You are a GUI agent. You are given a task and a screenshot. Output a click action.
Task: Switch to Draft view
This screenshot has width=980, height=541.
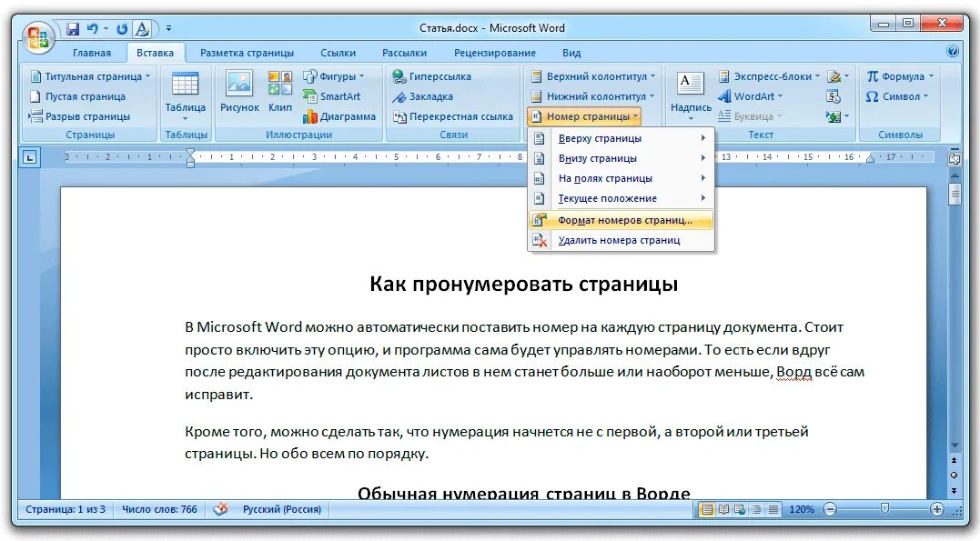click(773, 509)
